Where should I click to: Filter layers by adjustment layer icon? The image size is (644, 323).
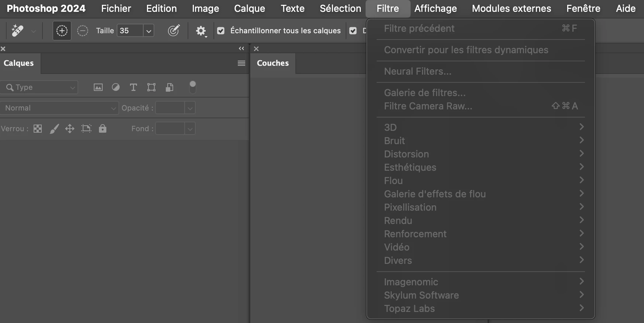click(x=116, y=87)
